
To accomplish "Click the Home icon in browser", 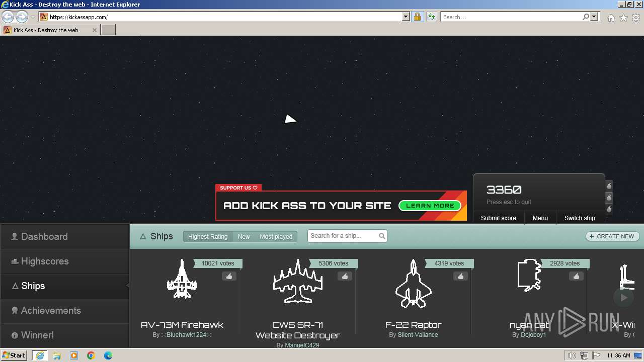I will coord(611,18).
